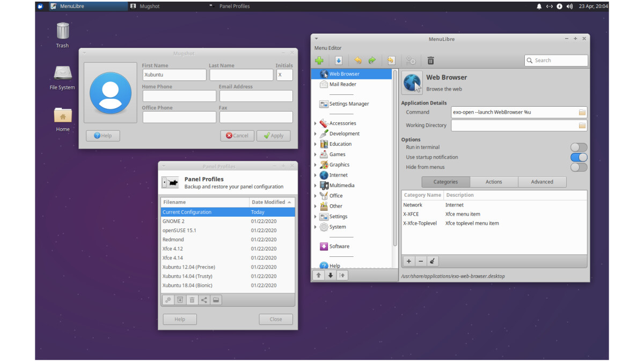Click the Email Address field in Mugshot
Screen dimensions: 644x362
tap(255, 96)
